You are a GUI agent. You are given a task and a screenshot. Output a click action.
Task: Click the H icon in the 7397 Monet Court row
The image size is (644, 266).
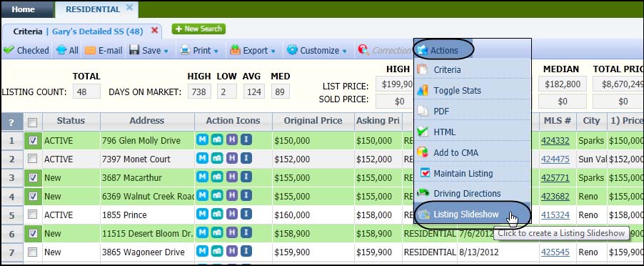[231, 158]
